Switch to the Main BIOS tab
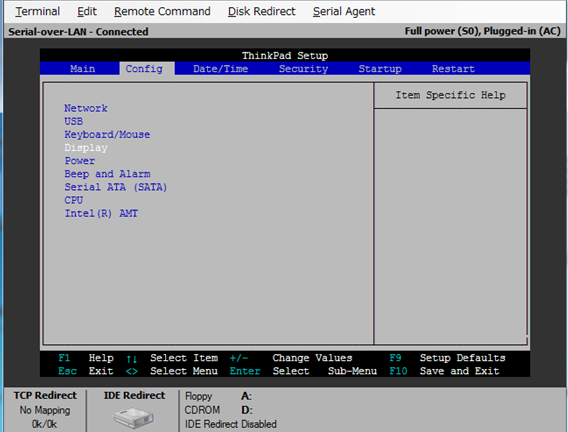 click(83, 69)
